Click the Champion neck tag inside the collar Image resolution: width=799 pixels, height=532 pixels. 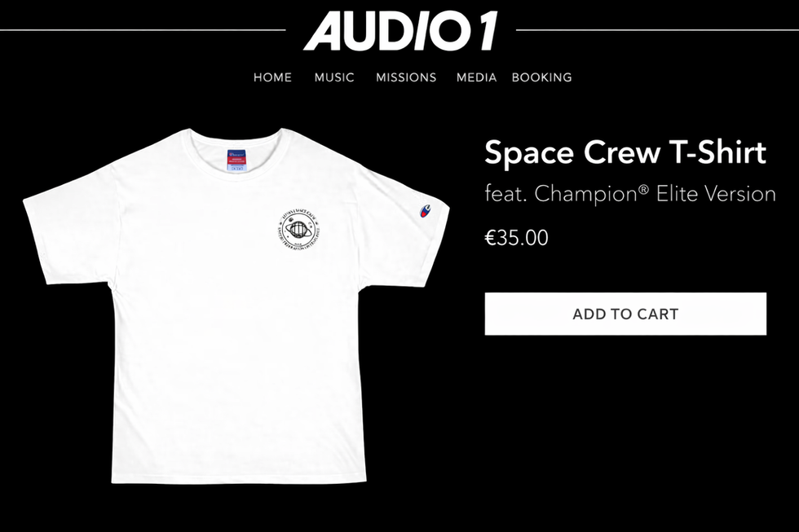[x=236, y=160]
